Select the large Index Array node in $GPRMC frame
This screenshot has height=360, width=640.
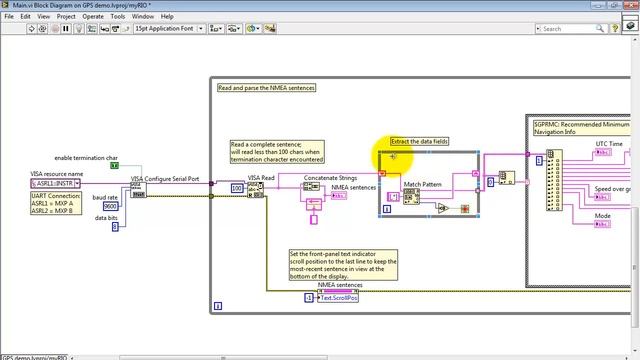[x=554, y=180]
